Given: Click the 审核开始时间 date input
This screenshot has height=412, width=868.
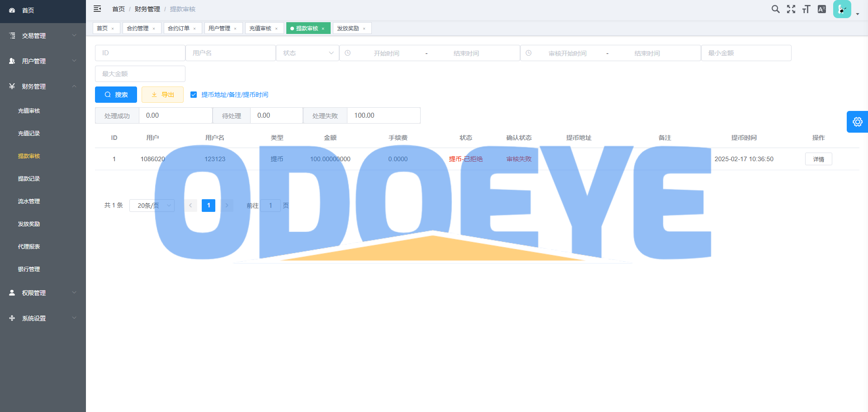Looking at the screenshot, I should [x=567, y=53].
